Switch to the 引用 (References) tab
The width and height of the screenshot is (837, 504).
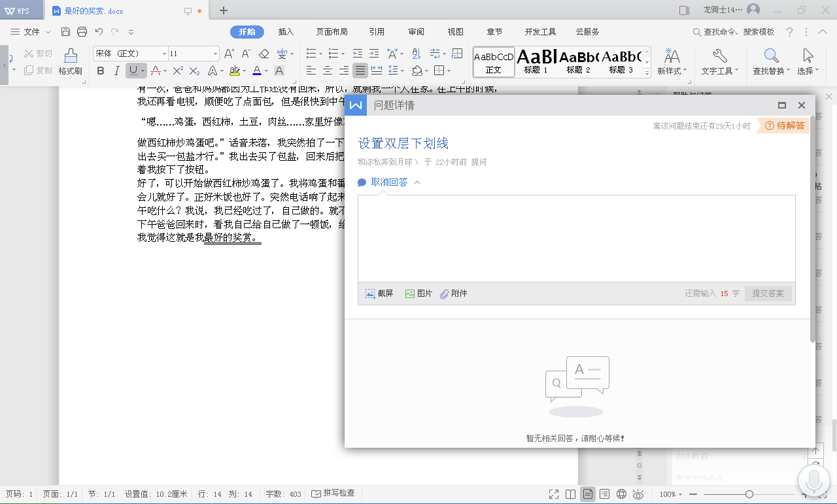(377, 31)
